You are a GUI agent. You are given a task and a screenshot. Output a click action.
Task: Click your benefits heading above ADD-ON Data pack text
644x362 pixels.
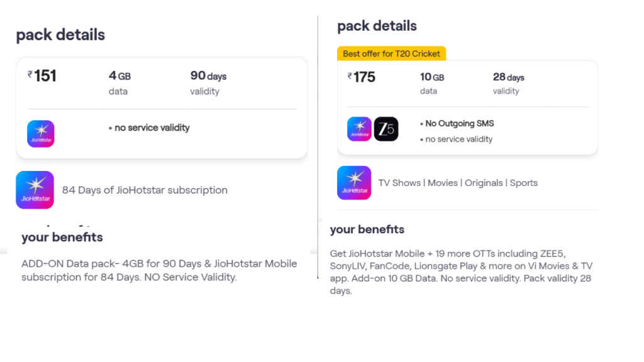pos(62,237)
